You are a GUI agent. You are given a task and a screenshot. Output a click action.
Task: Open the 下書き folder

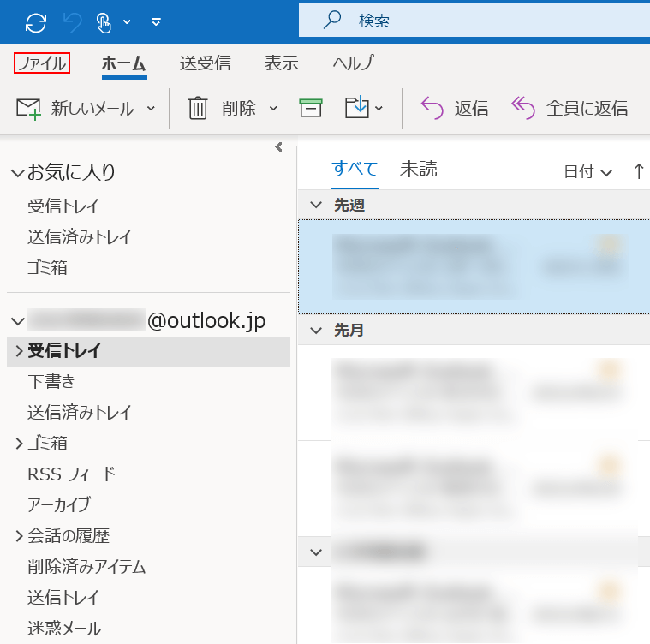point(51,381)
